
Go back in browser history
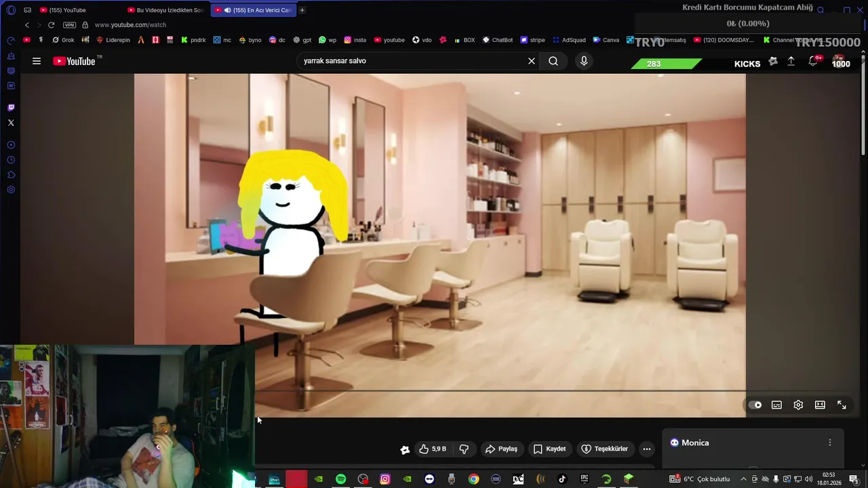pyautogui.click(x=26, y=25)
